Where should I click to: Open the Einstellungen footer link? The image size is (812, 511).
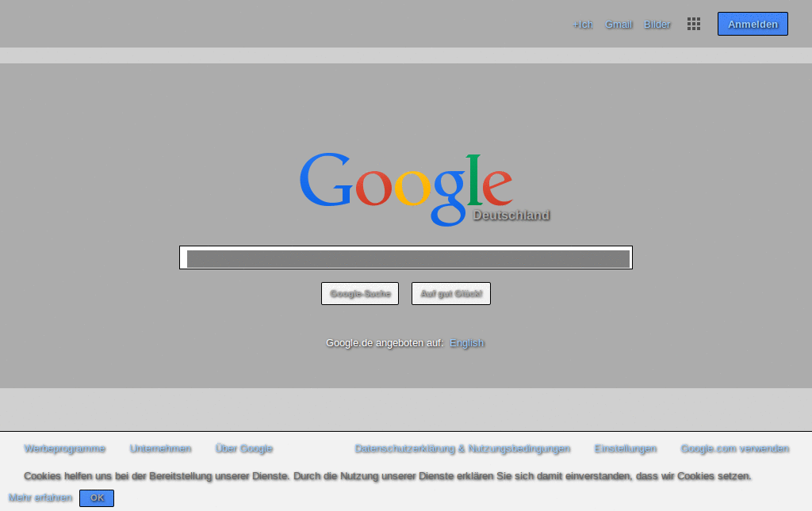(626, 448)
